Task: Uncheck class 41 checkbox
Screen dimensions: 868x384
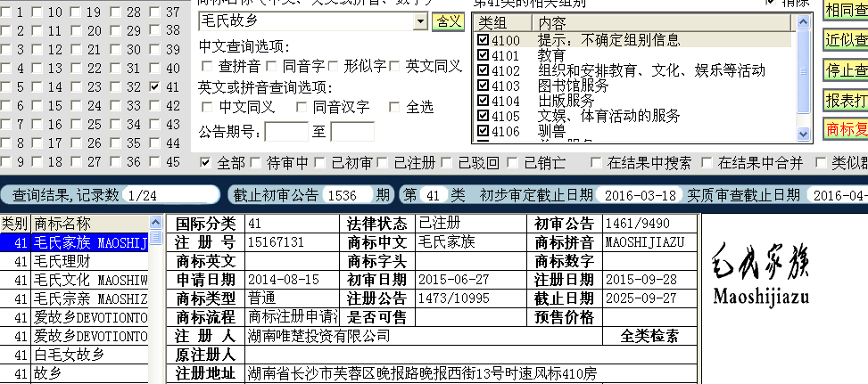Action: (156, 87)
